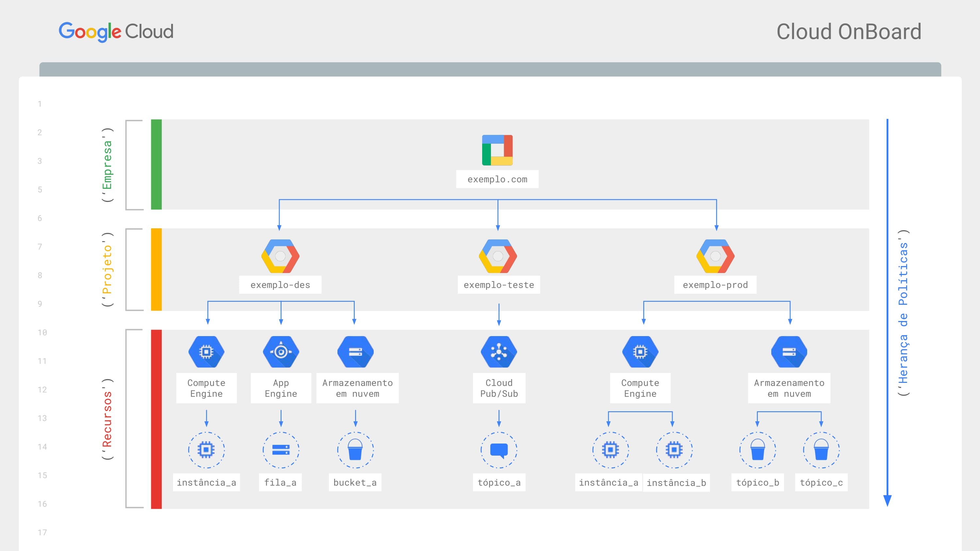The height and width of the screenshot is (551, 980).
Task: Click the tópico_c bucket icon
Action: (821, 450)
